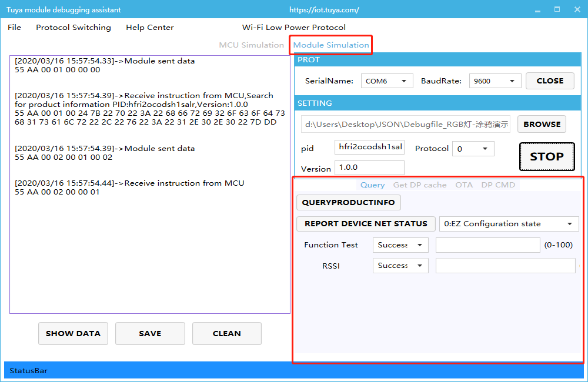Click into the pid input field
The image size is (588, 382).
pos(369,147)
